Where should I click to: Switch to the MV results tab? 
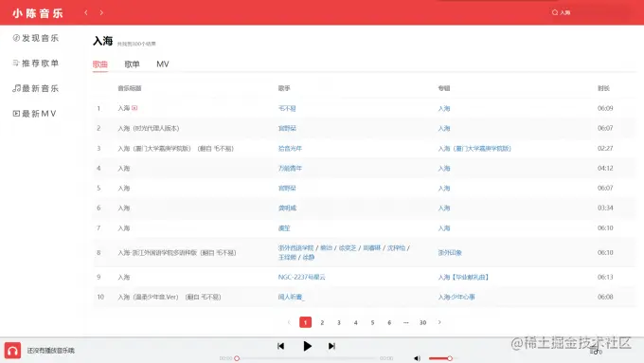click(163, 64)
